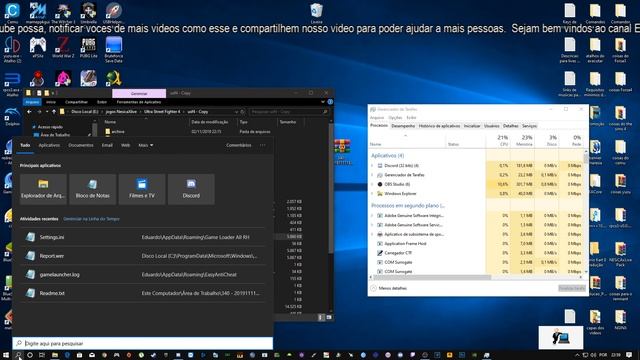Select the Documentos filter in the search panel
Image resolution: width=640 pixels, height=360 pixels.
click(81, 145)
